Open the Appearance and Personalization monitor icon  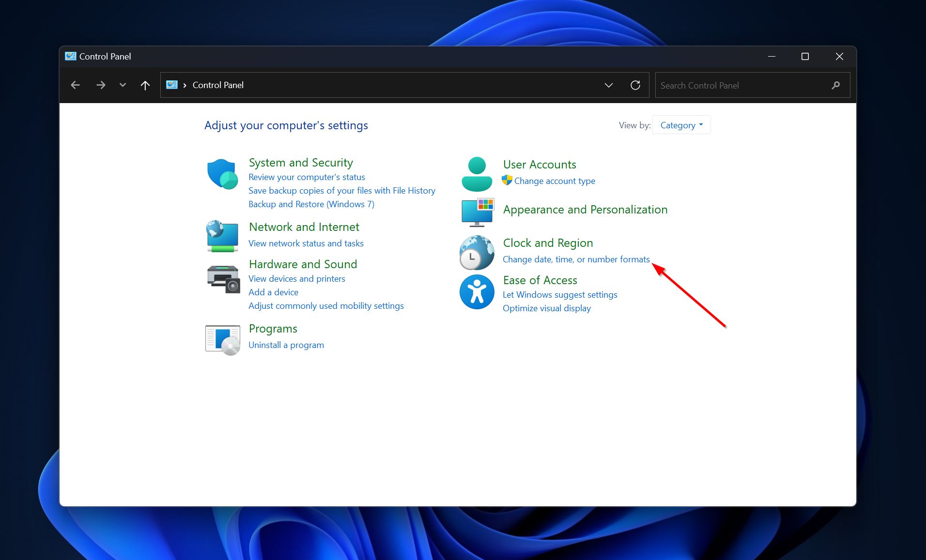point(477,212)
